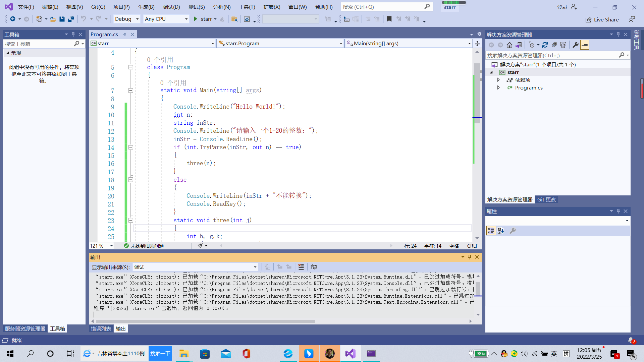644x362 pixels.
Task: Open the 调试(D) menu
Action: pos(171,7)
